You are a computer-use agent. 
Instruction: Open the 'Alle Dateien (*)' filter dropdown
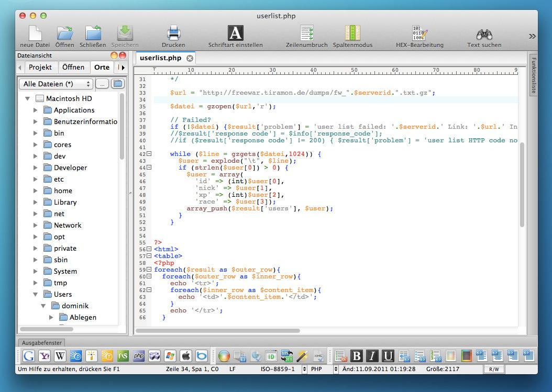pos(56,84)
